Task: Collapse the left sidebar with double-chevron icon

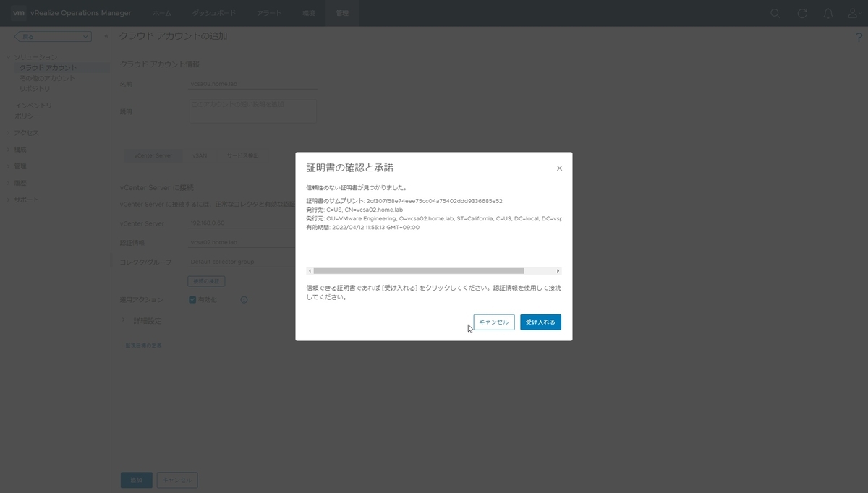Action: click(x=106, y=36)
